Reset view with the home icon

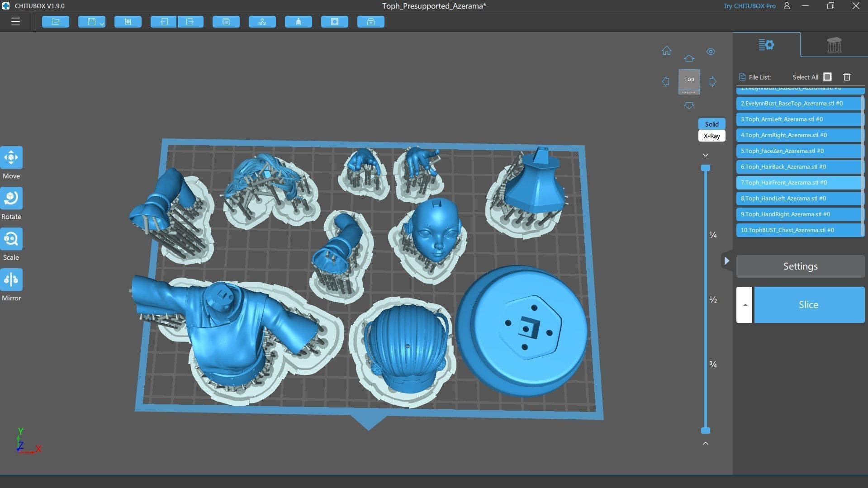pos(666,51)
